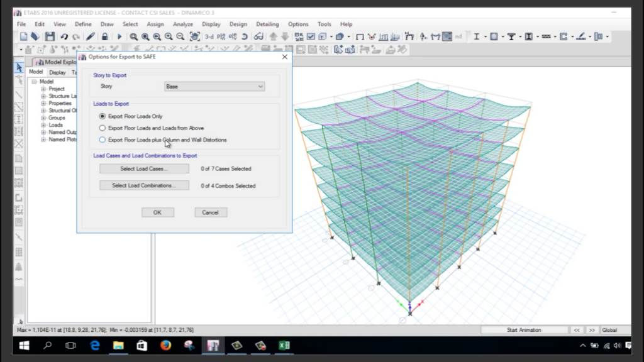Expand the Loads node in Model Explorer

tap(44, 125)
